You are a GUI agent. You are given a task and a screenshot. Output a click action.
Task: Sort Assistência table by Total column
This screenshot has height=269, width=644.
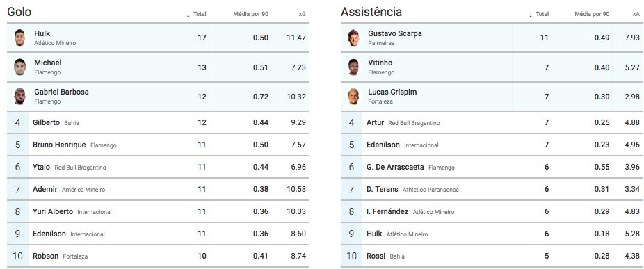pyautogui.click(x=539, y=14)
